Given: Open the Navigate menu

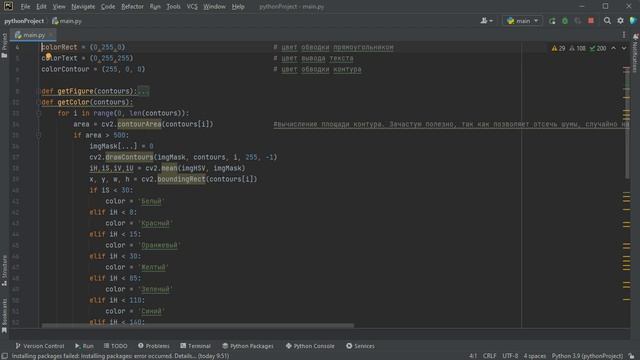Looking at the screenshot, I should [x=83, y=7].
